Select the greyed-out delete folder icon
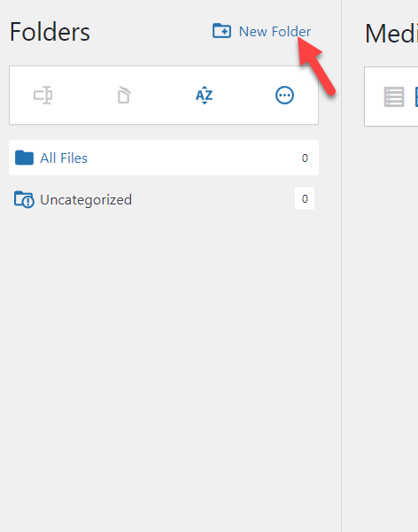This screenshot has width=418, height=532. (x=124, y=95)
